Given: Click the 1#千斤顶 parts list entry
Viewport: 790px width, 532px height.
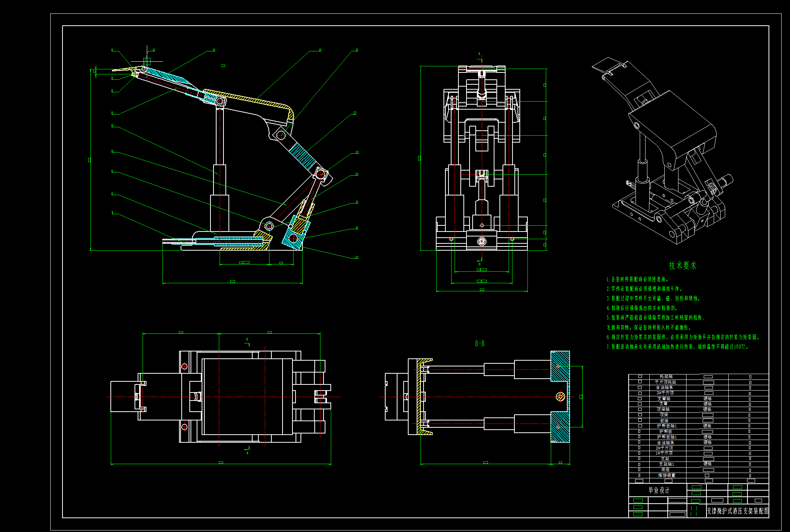Looking at the screenshot, I should pos(664,453).
